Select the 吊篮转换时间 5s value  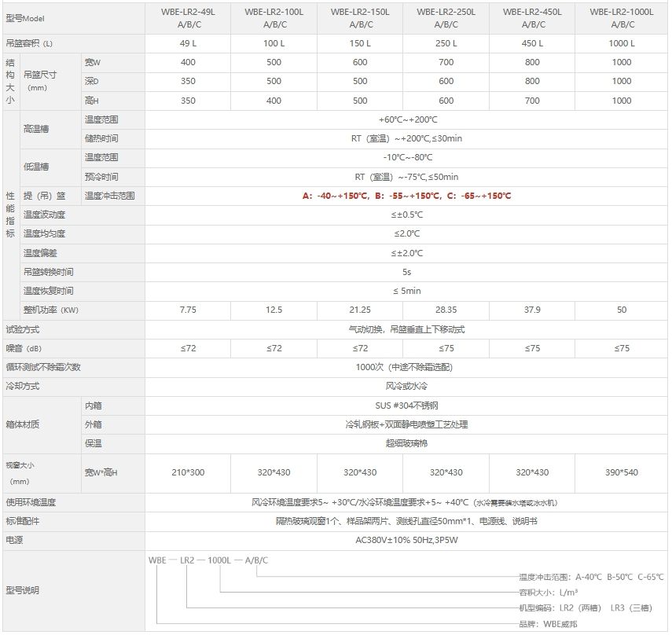click(x=406, y=272)
